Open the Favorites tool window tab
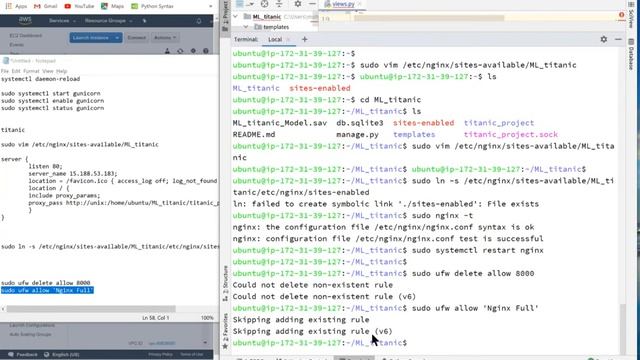Screen dimensions: 640x360 tap(225, 331)
